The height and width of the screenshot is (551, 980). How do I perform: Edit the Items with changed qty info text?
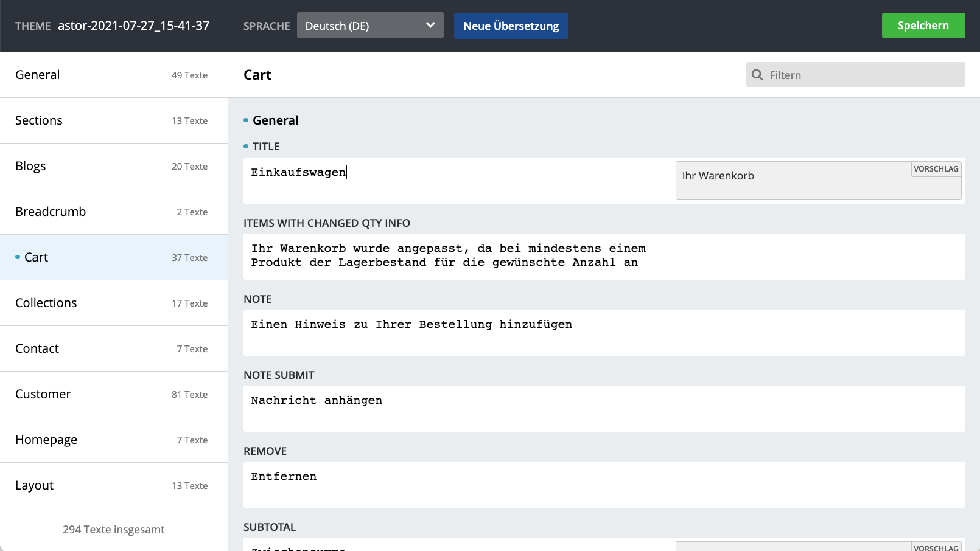point(604,257)
